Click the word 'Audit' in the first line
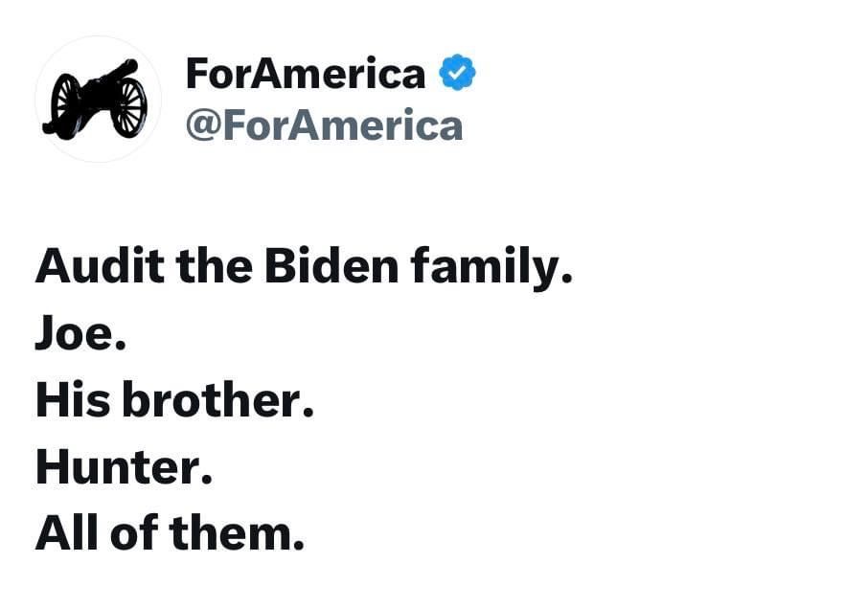Screen dimensions: 868x608 pos(101,264)
